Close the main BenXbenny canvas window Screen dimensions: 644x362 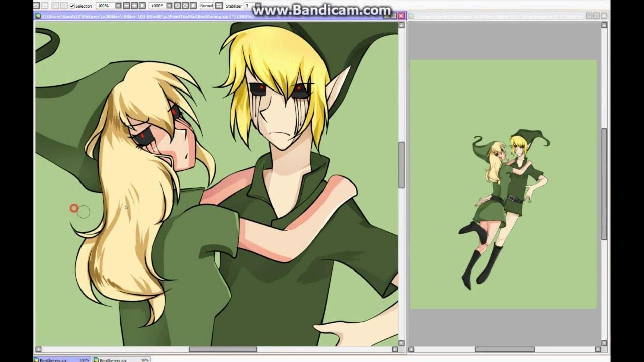coord(401,16)
